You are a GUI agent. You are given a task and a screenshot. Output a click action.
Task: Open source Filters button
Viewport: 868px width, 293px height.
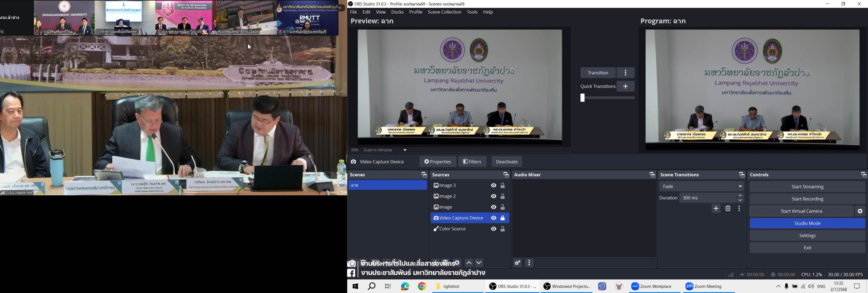coord(472,162)
